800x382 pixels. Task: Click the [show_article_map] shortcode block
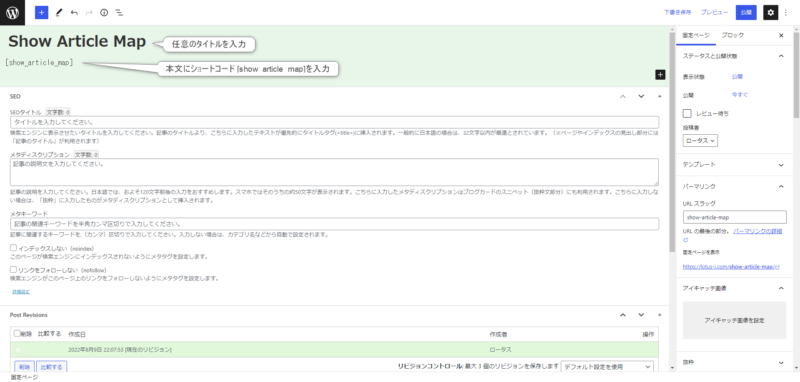click(39, 63)
